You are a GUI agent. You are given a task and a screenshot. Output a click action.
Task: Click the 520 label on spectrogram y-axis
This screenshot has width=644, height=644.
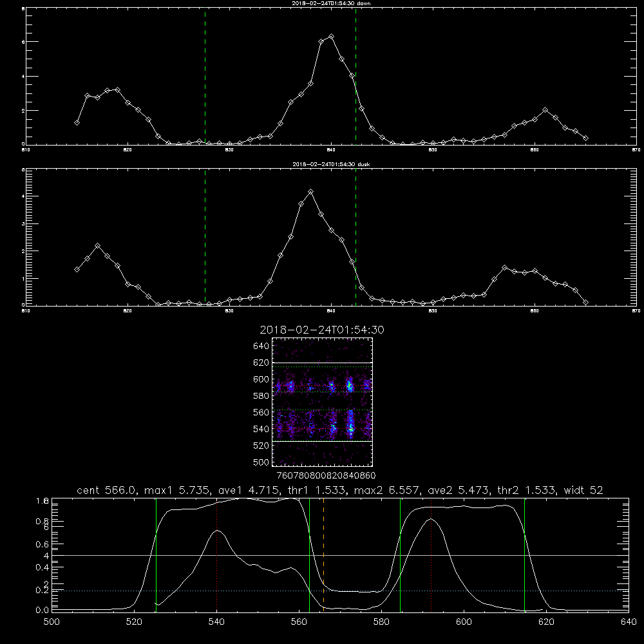coord(261,446)
